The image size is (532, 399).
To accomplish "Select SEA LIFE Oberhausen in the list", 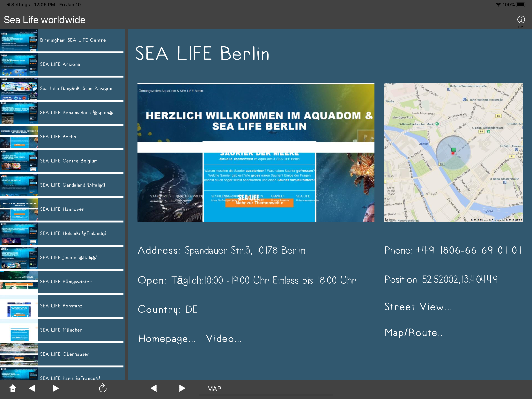I will point(62,354).
